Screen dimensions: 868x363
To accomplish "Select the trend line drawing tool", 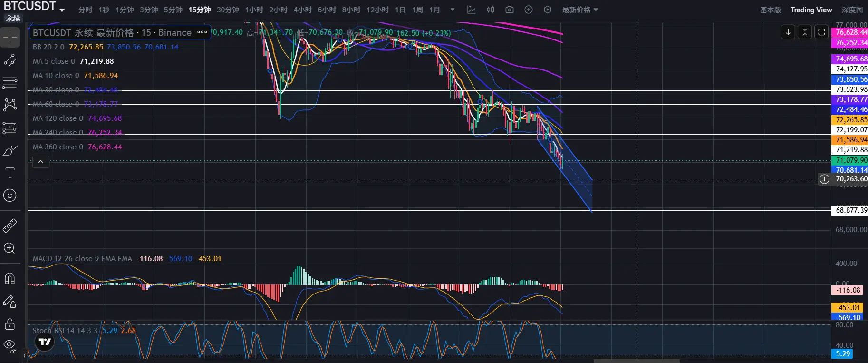I will 10,60.
